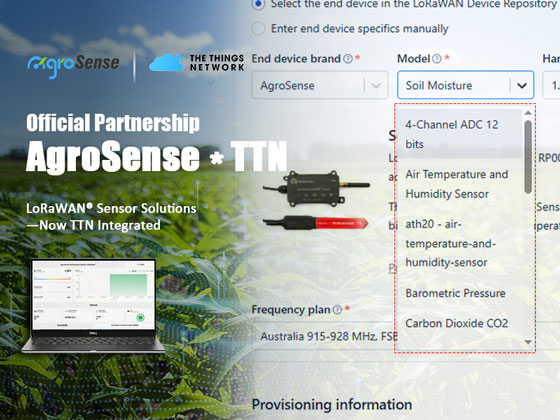Select Carbon Dioxide CO2 model option
The image size is (560, 420).
(x=460, y=323)
